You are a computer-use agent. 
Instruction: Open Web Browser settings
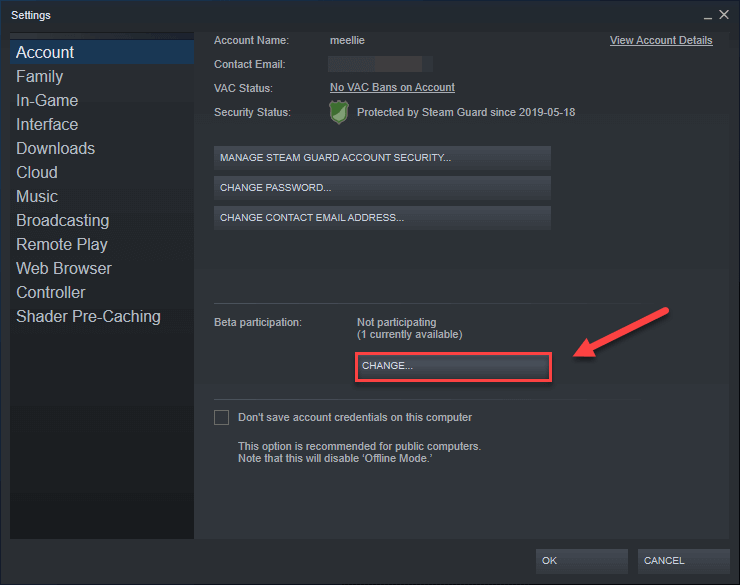[101, 268]
